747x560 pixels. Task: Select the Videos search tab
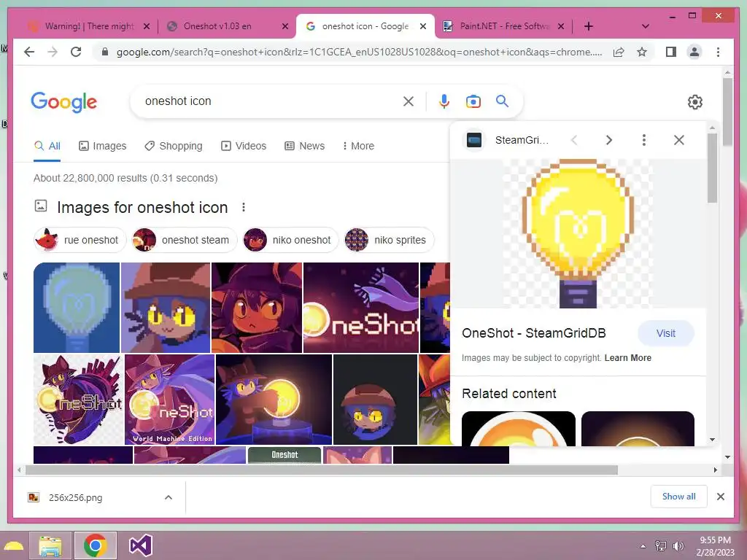[244, 146]
